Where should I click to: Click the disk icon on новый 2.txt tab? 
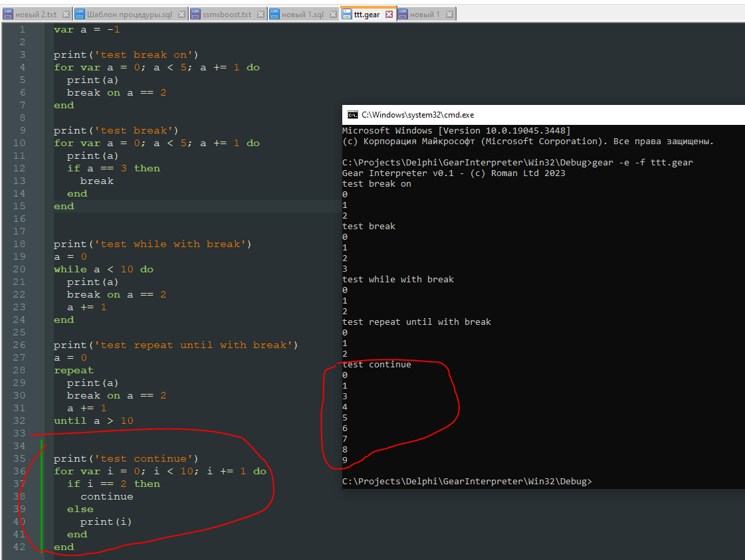pyautogui.click(x=9, y=14)
